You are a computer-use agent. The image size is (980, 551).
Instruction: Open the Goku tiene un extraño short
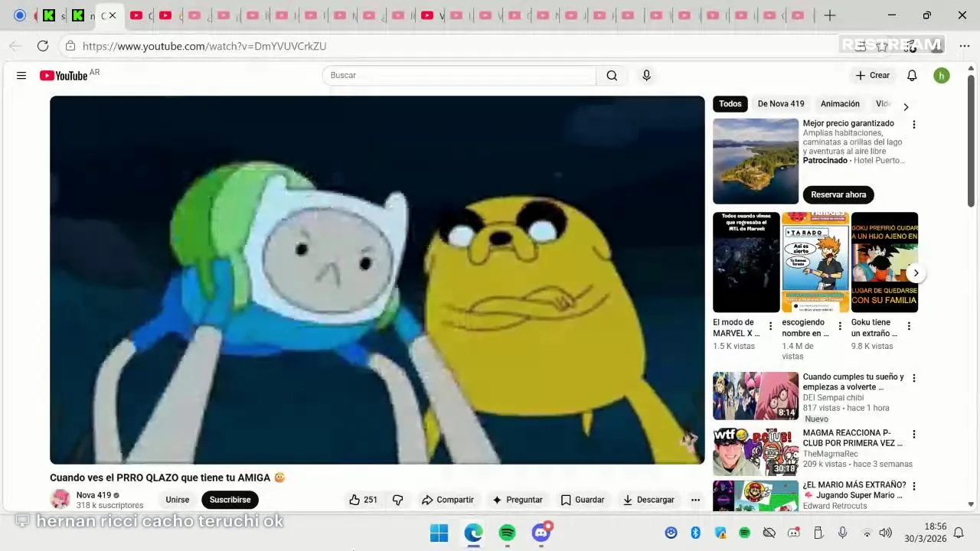[884, 262]
